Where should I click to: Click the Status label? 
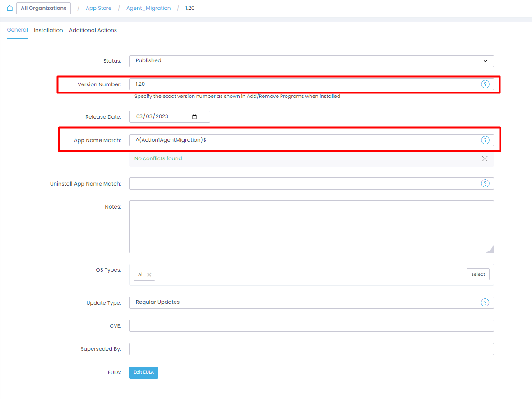pyautogui.click(x=112, y=61)
